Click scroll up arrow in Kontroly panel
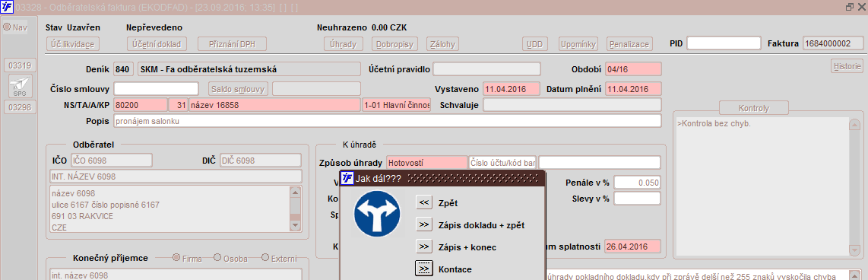This screenshot has height=280, width=868. pyautogui.click(x=855, y=124)
